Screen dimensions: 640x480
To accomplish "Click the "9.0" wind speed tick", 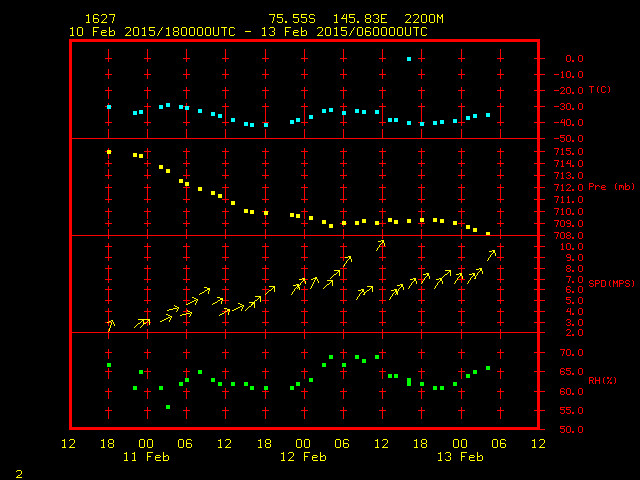I will pos(574,258).
